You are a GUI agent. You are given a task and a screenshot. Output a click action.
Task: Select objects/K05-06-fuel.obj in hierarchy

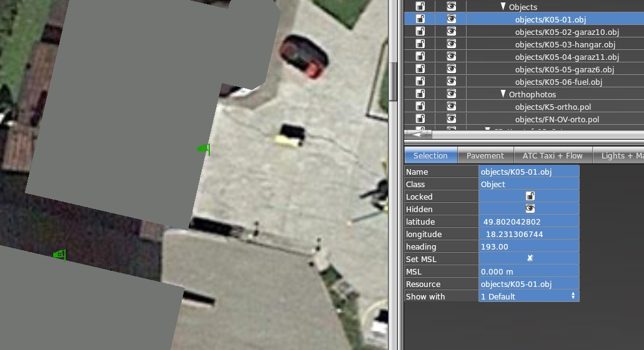click(558, 82)
